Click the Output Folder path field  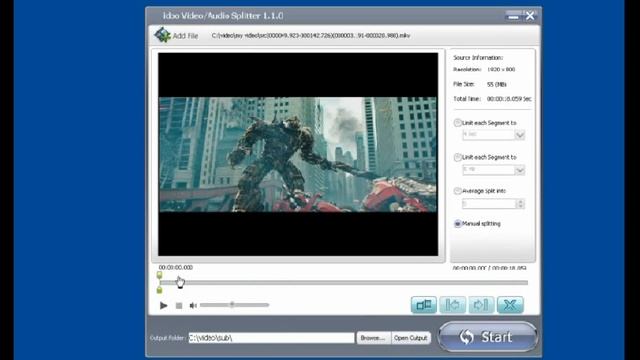click(x=271, y=338)
